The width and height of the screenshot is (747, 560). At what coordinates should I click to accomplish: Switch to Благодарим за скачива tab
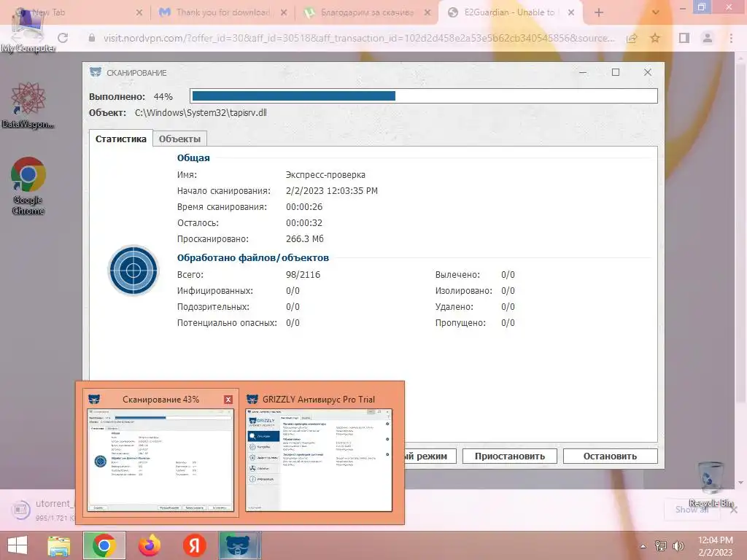(x=367, y=12)
